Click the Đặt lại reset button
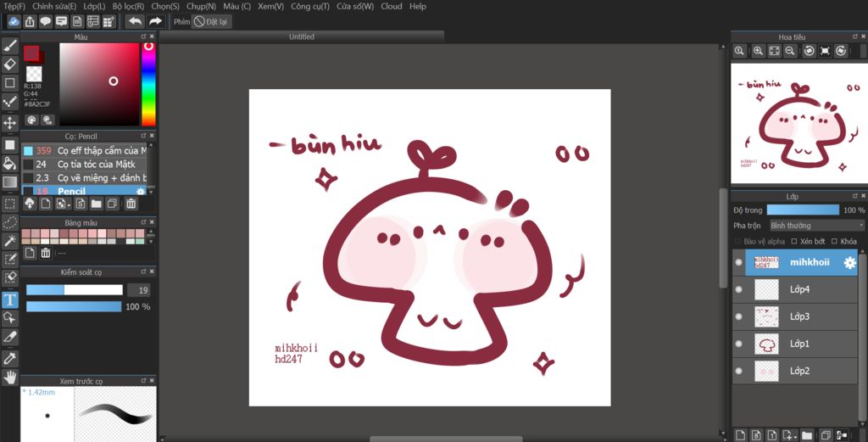868x442 pixels. (211, 21)
